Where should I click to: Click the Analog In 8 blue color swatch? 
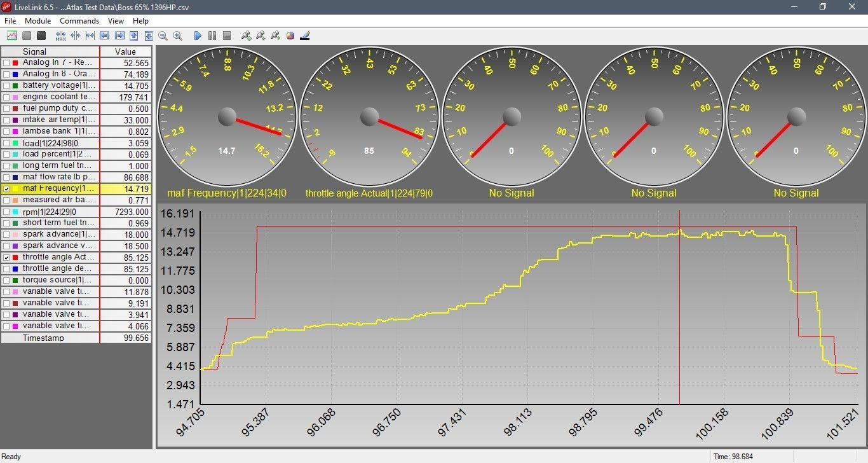point(15,74)
